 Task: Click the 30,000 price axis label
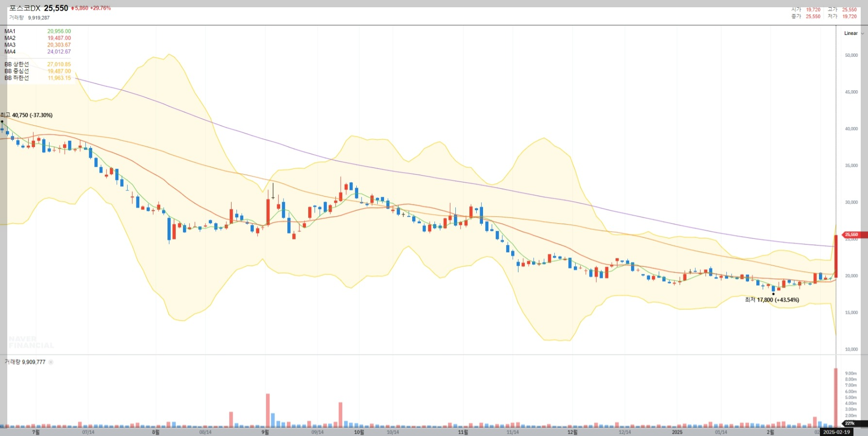[x=851, y=203]
